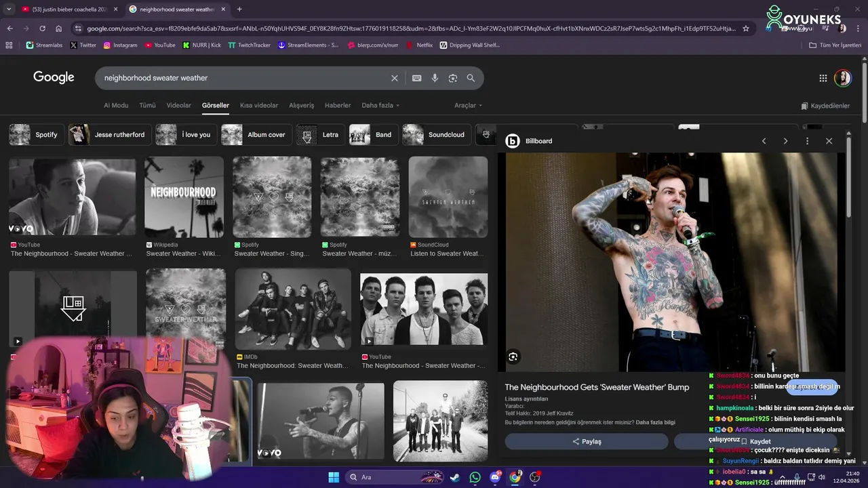Select the Ai Modu search tab
This screenshot has height=488, width=868.
tap(116, 106)
